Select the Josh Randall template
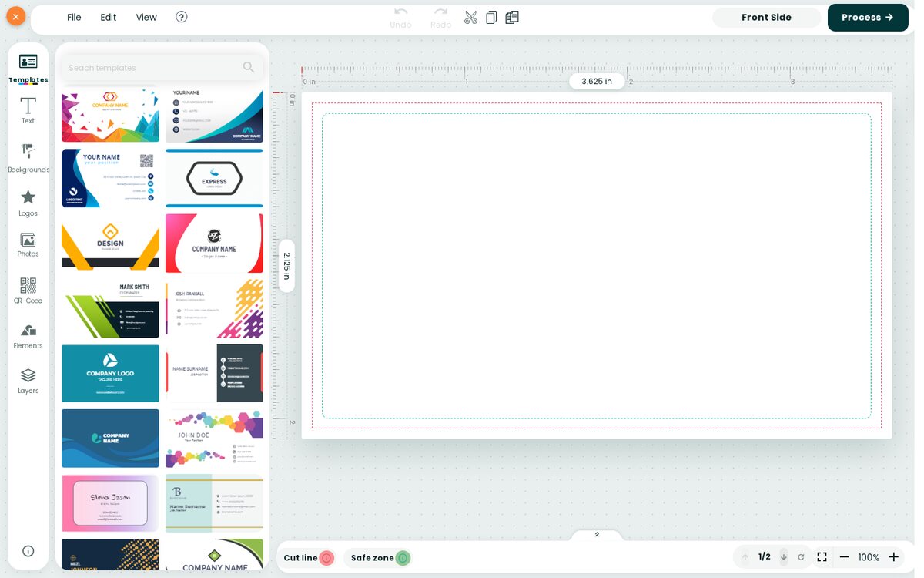This screenshot has height=578, width=924. [x=214, y=308]
